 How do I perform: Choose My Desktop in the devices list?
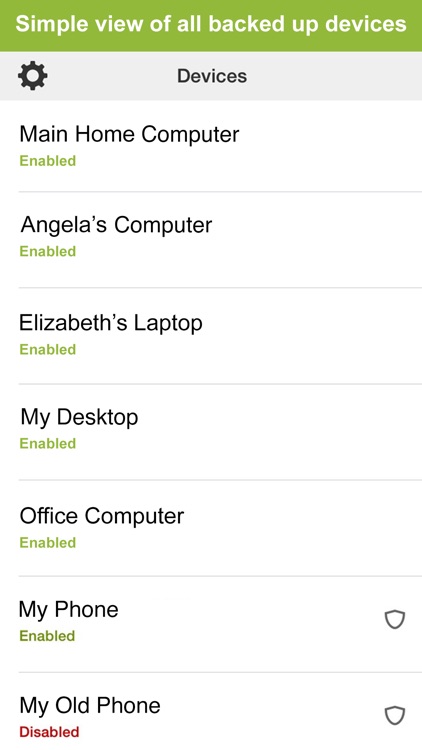click(x=211, y=432)
